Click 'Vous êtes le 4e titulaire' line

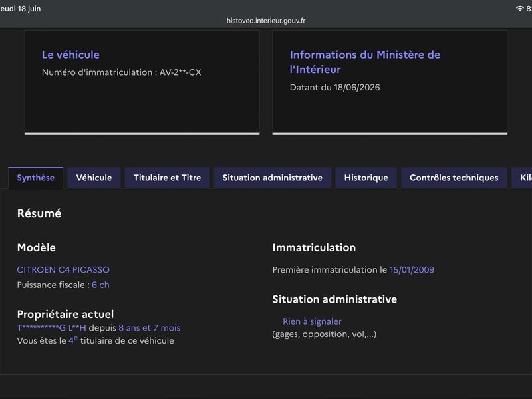tap(95, 340)
